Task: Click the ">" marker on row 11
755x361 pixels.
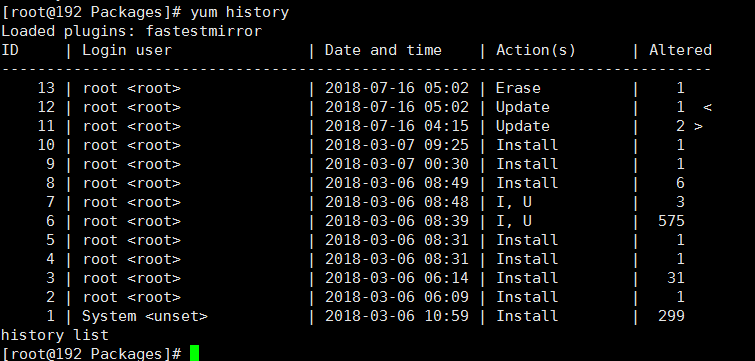Action: pyautogui.click(x=698, y=126)
